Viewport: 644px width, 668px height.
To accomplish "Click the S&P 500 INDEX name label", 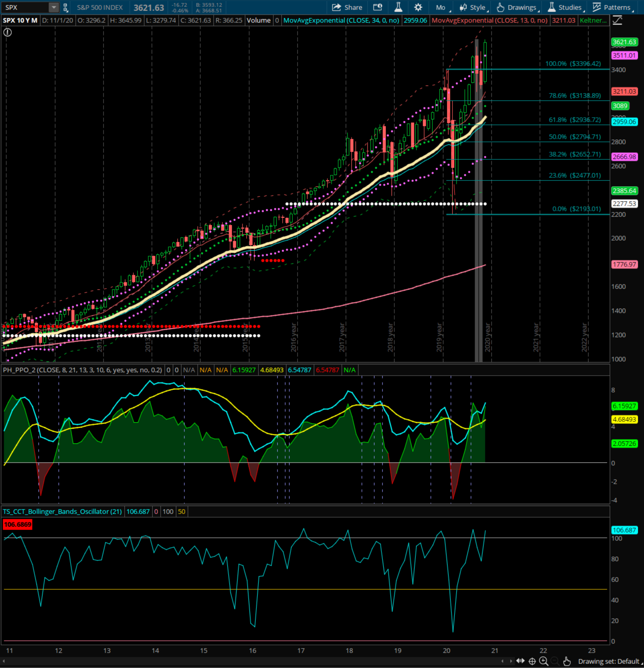I will point(99,8).
